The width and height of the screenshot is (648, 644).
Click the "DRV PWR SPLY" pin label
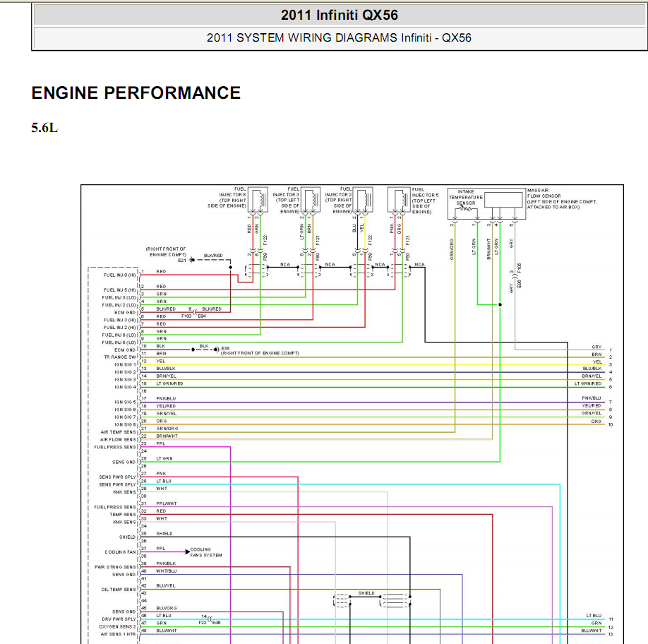(x=119, y=619)
